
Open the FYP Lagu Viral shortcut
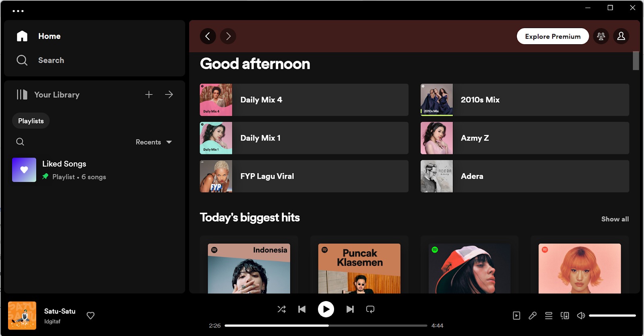pyautogui.click(x=304, y=176)
